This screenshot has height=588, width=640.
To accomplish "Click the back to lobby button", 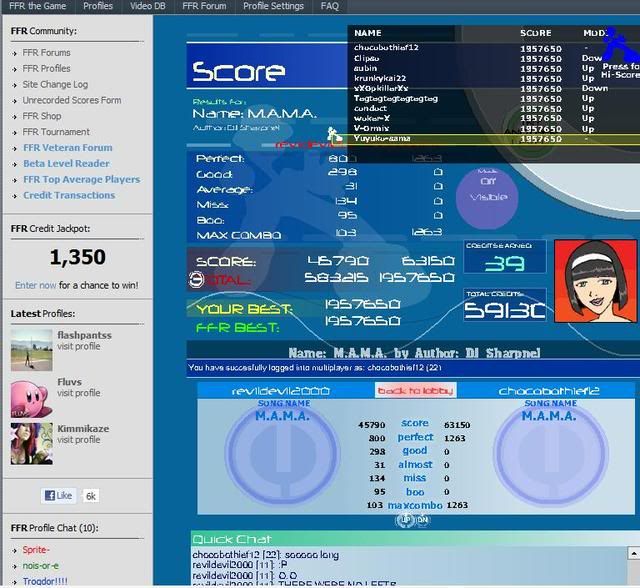I will [x=415, y=390].
